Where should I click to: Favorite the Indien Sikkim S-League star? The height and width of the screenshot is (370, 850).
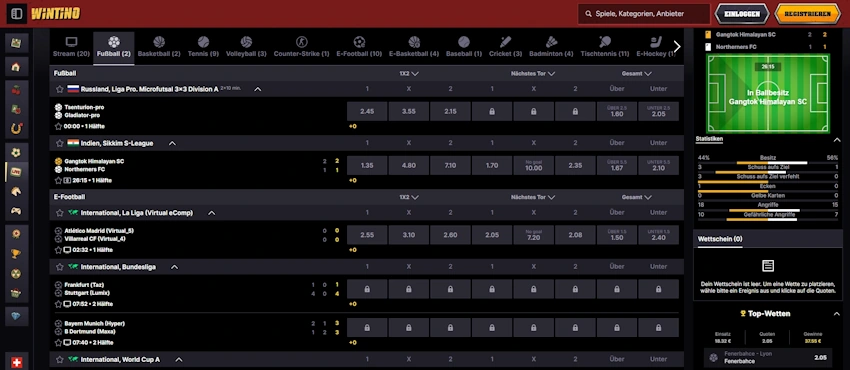click(60, 143)
